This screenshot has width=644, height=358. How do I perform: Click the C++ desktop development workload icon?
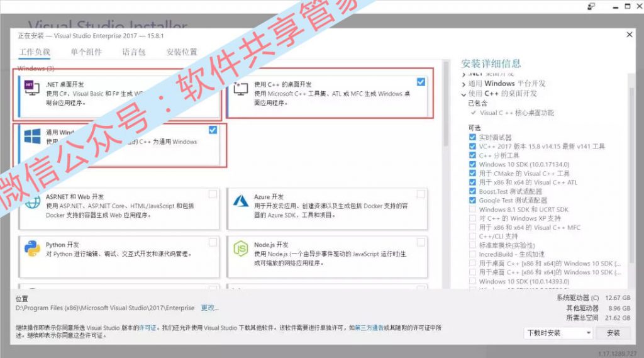(241, 88)
